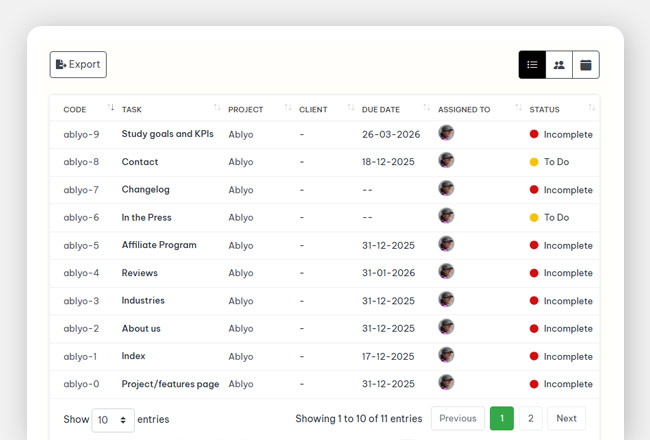Open the Industries task
Image resolution: width=650 pixels, height=440 pixels.
(x=143, y=300)
